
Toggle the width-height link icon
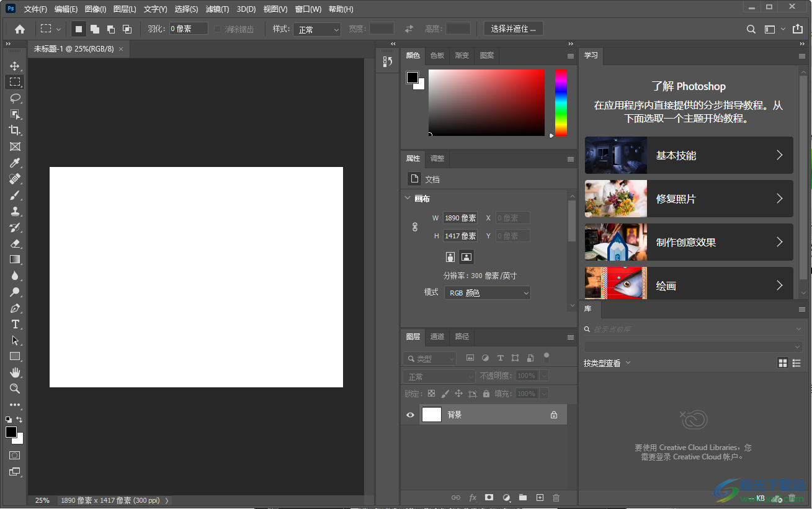(x=415, y=227)
